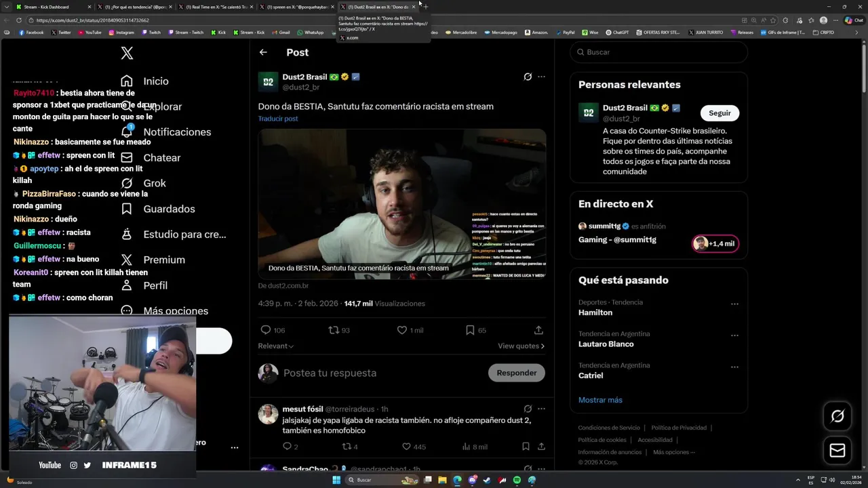
Task: Click Traducir post link
Action: [x=278, y=119]
